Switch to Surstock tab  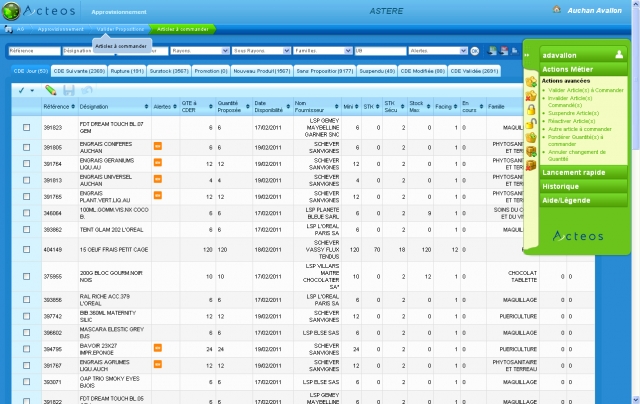point(169,71)
